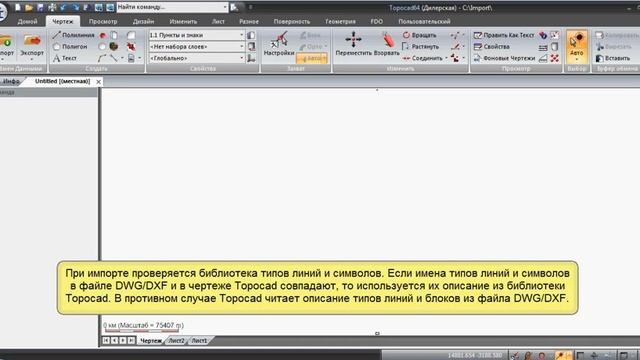Click the green-brown symbol icon next to Полигон

[114, 47]
